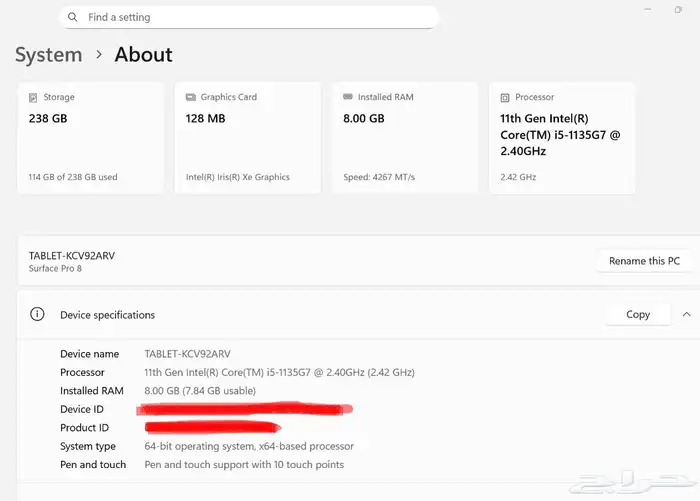This screenshot has width=700, height=501.
Task: Click the Storage drive icon
Action: (34, 98)
